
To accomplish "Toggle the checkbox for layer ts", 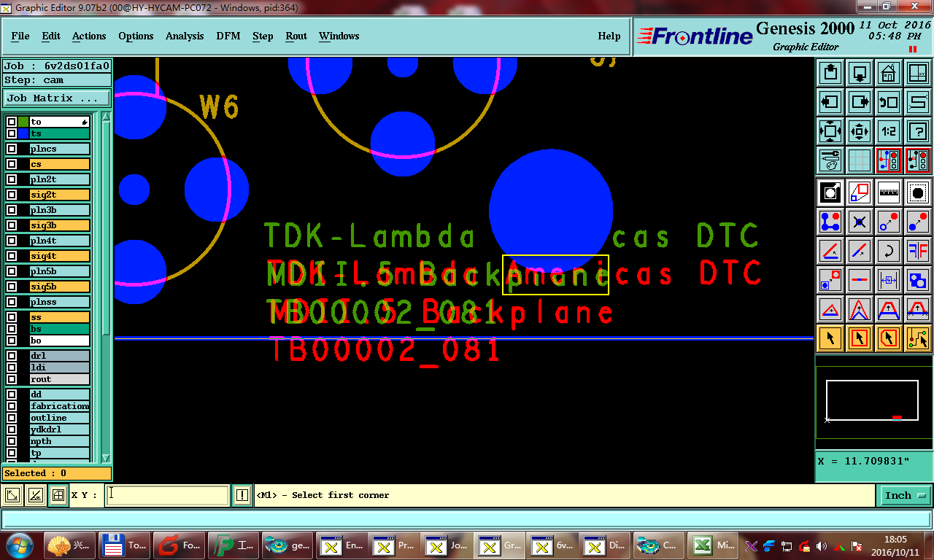I will click(x=12, y=134).
